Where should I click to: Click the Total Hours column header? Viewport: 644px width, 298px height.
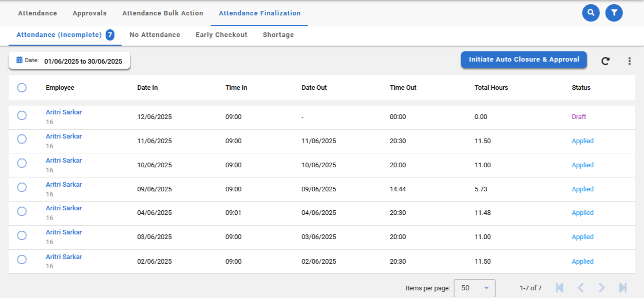coord(491,88)
